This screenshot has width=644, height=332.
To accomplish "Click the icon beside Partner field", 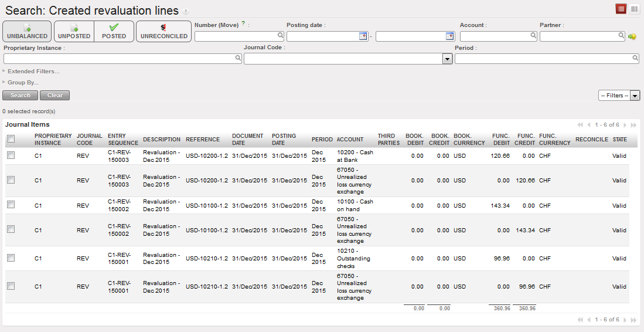I will click(632, 36).
